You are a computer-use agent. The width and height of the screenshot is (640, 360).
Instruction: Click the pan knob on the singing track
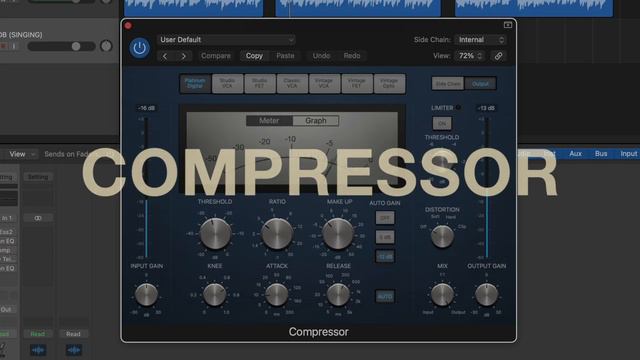[x=106, y=46]
